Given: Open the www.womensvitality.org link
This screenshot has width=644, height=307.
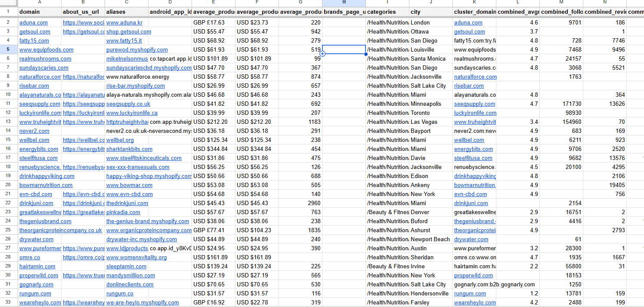Looking at the screenshot, I should pyautogui.click(x=136, y=257).
